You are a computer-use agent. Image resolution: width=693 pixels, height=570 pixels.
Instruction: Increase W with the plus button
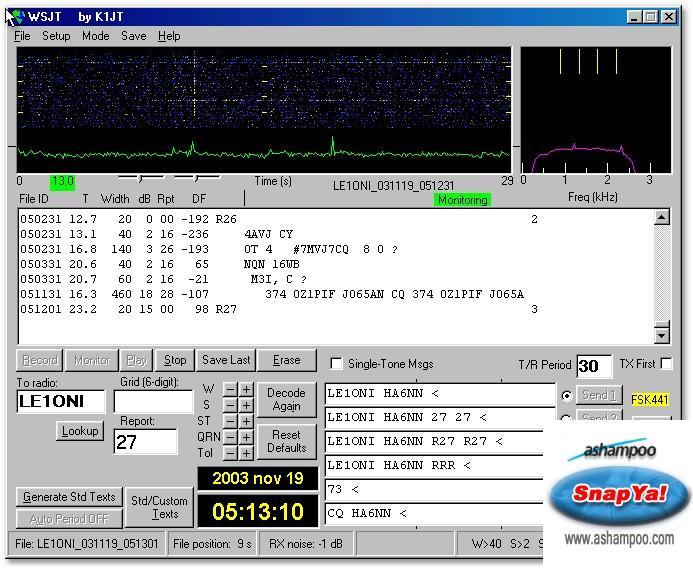246,390
